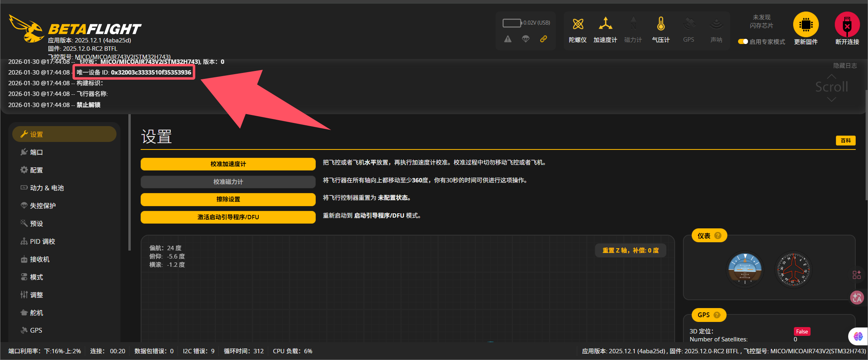Click the 横滚: -1.2 度 readout

click(167, 265)
